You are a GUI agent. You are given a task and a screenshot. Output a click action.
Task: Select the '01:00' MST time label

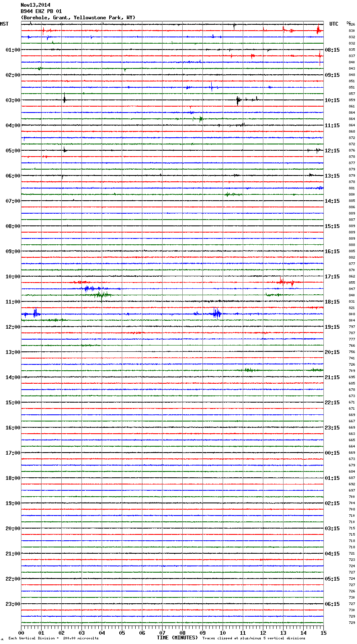tap(13, 50)
